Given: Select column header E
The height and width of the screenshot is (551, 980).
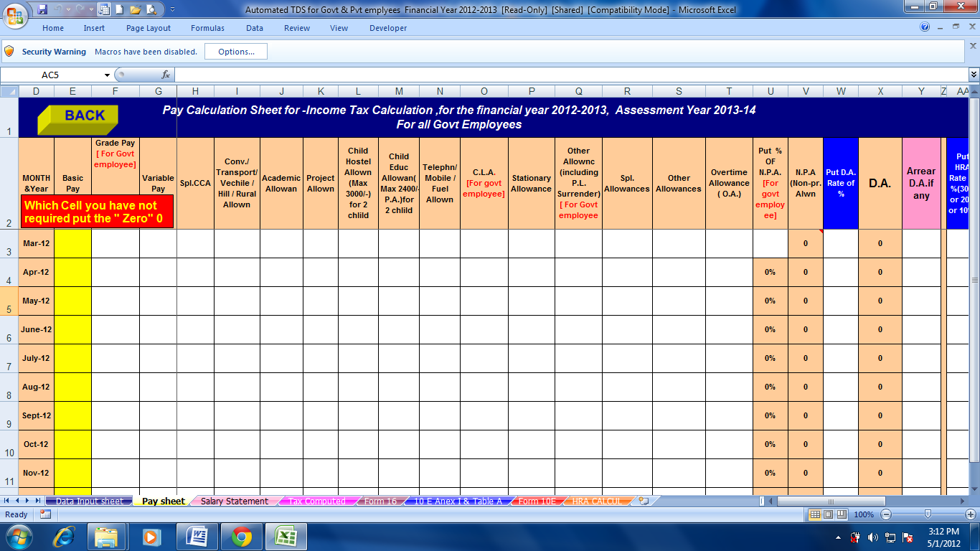Looking at the screenshot, I should point(72,91).
